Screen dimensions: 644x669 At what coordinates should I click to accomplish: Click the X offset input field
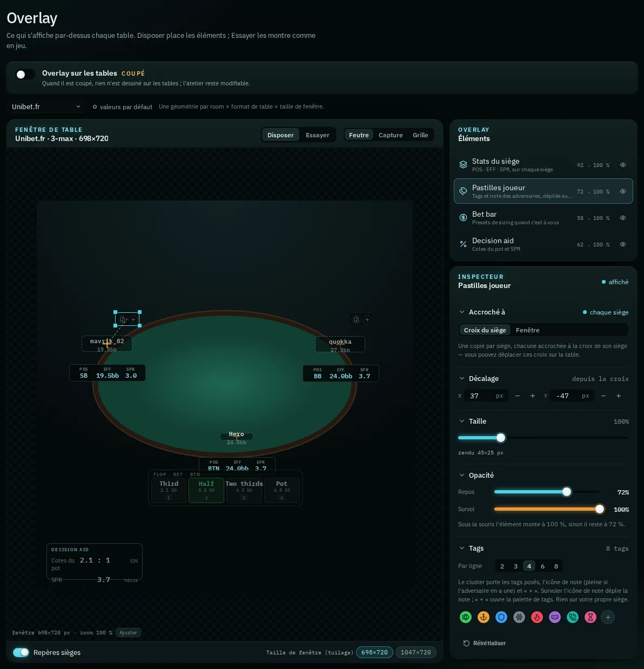click(486, 396)
